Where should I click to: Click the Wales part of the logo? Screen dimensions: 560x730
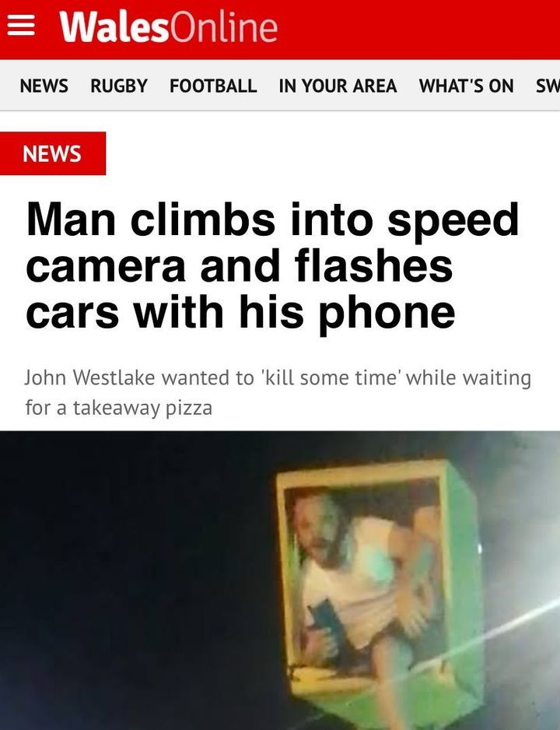coord(114,27)
